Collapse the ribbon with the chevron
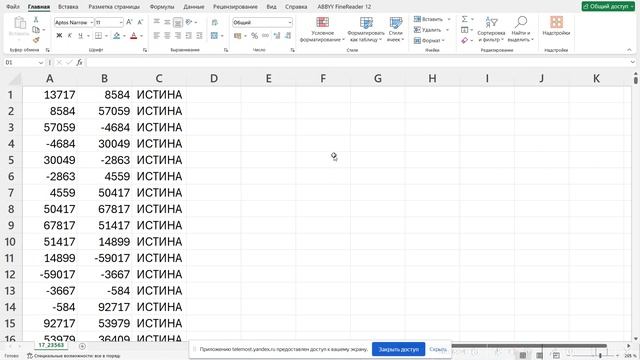This screenshot has width=640, height=360. click(629, 50)
